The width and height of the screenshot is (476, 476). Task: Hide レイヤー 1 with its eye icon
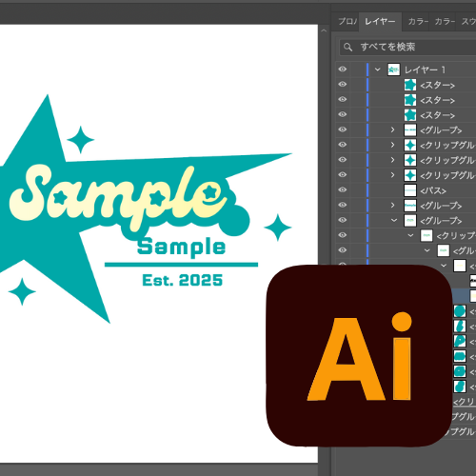click(x=343, y=69)
